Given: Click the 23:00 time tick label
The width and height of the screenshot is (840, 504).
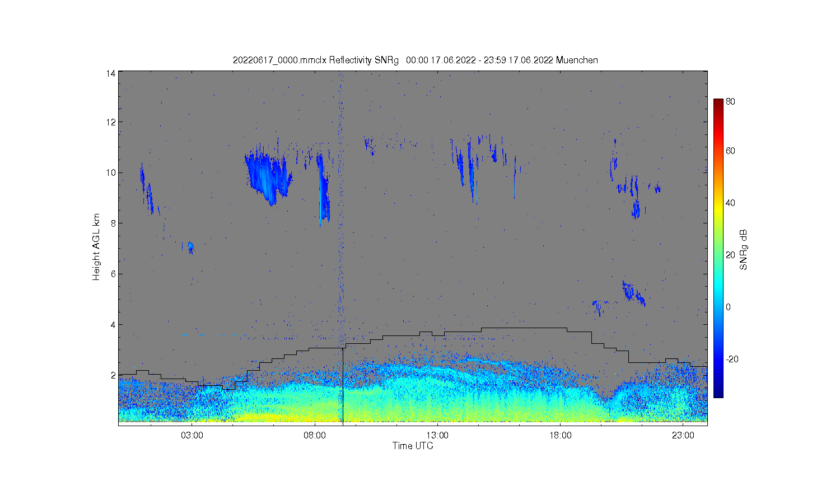Looking at the screenshot, I should (x=683, y=435).
